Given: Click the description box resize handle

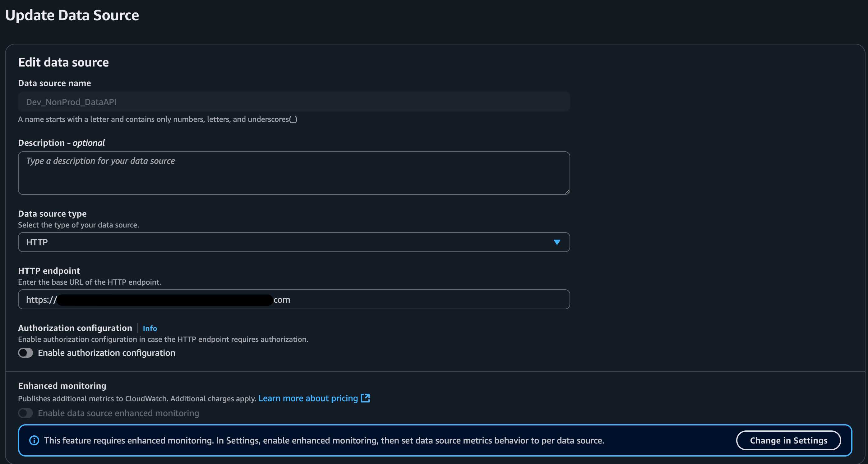Looking at the screenshot, I should click(567, 192).
